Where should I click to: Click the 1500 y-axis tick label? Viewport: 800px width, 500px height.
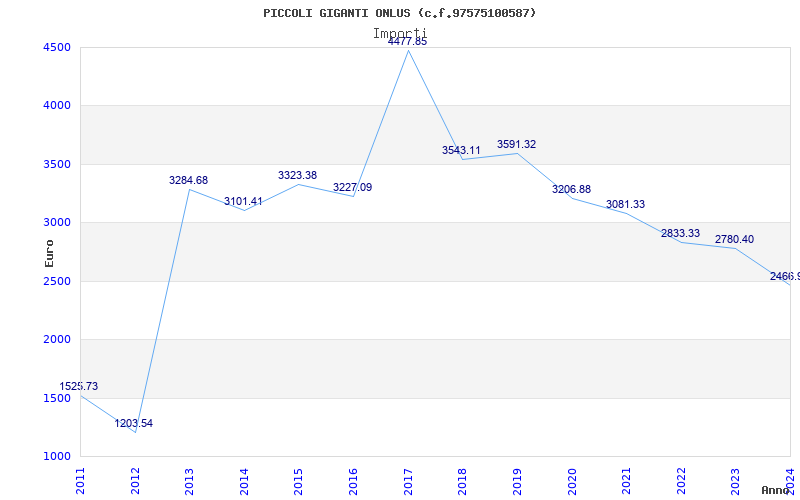57,398
